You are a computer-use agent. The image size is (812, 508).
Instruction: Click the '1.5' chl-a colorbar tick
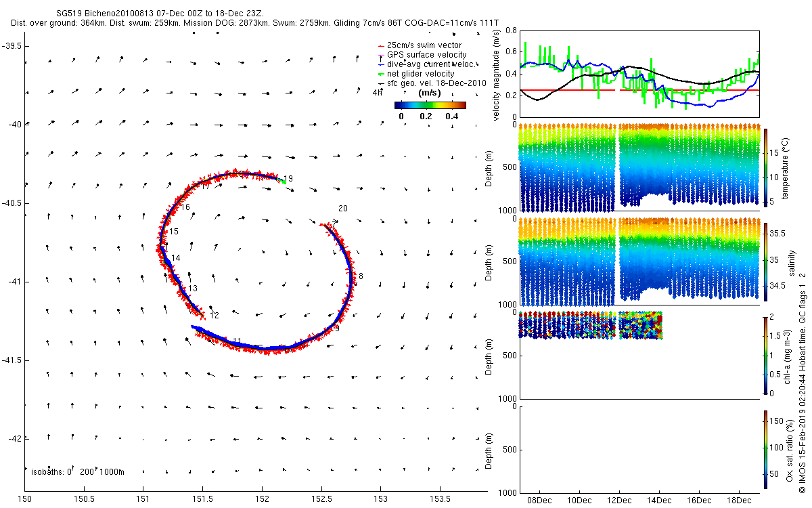[775, 335]
